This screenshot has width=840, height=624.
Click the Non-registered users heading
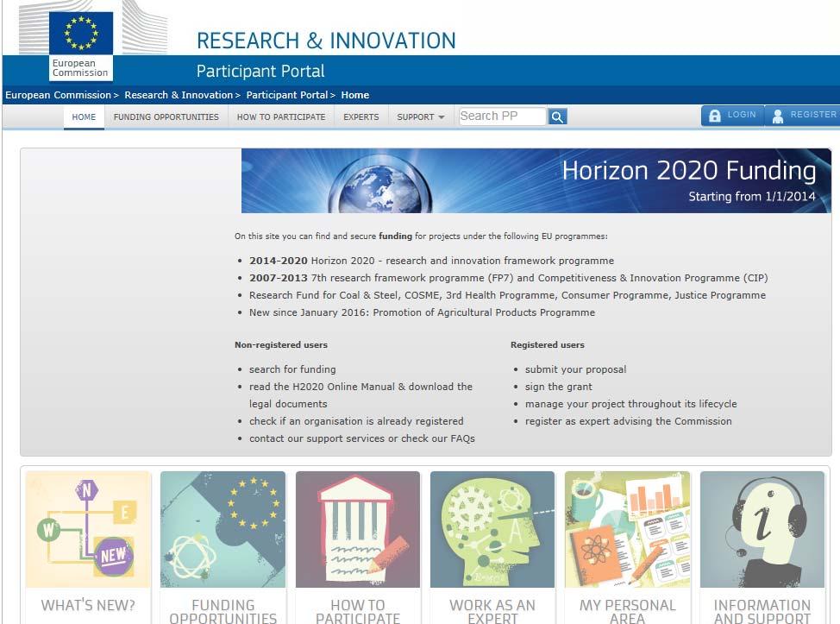tap(281, 344)
